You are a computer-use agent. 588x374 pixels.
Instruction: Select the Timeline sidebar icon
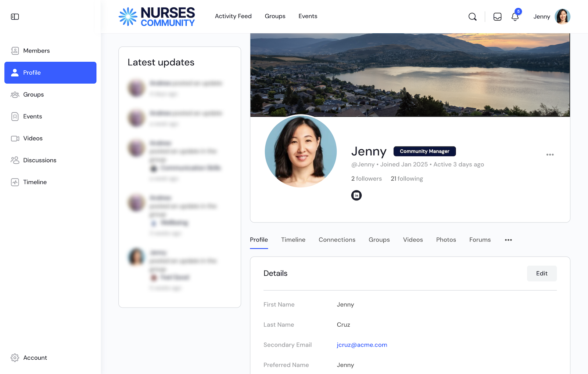[x=15, y=182]
